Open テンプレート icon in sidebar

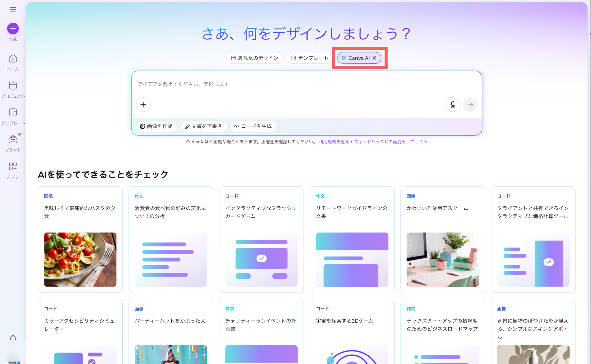[x=13, y=113]
